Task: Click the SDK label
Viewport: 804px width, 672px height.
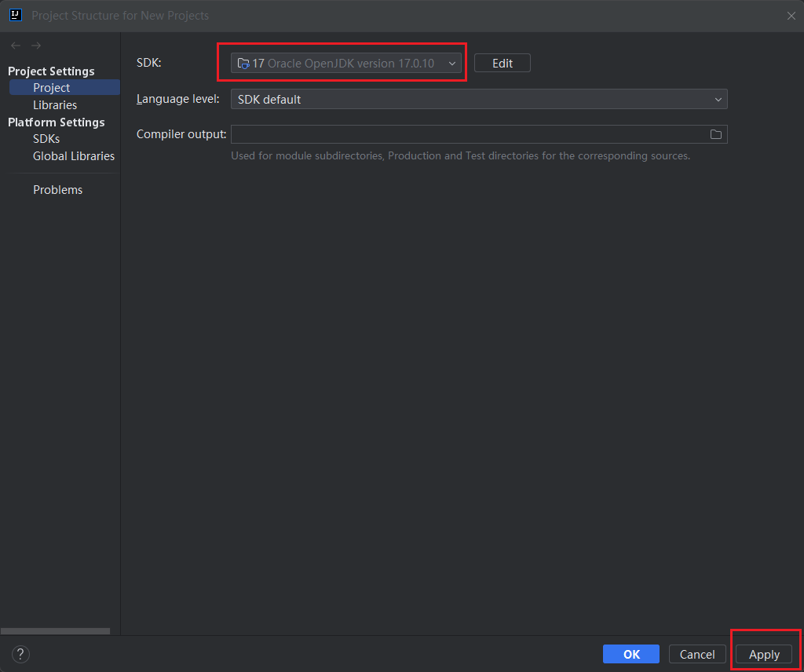Action: (148, 63)
